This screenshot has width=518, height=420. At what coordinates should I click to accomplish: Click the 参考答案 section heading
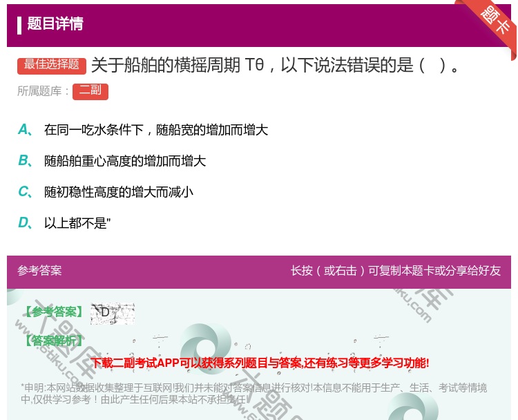(39, 271)
